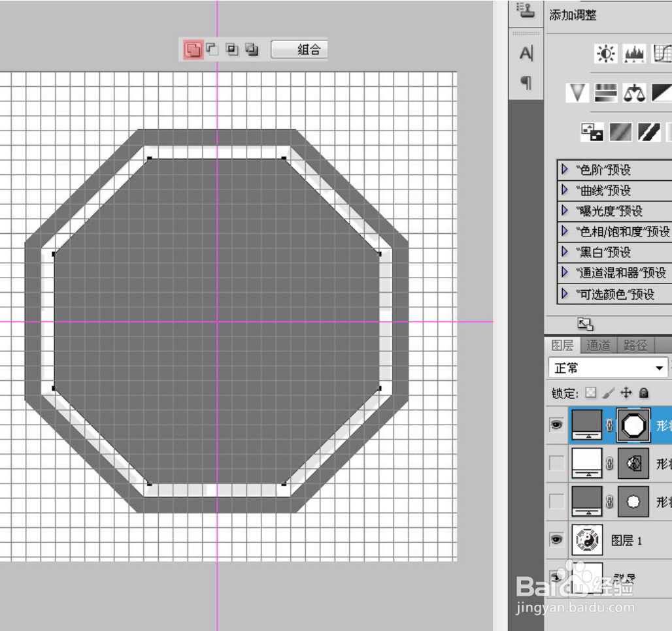672x631 pixels.
Task: Click the octagon vector mask thumbnail
Action: pos(633,425)
